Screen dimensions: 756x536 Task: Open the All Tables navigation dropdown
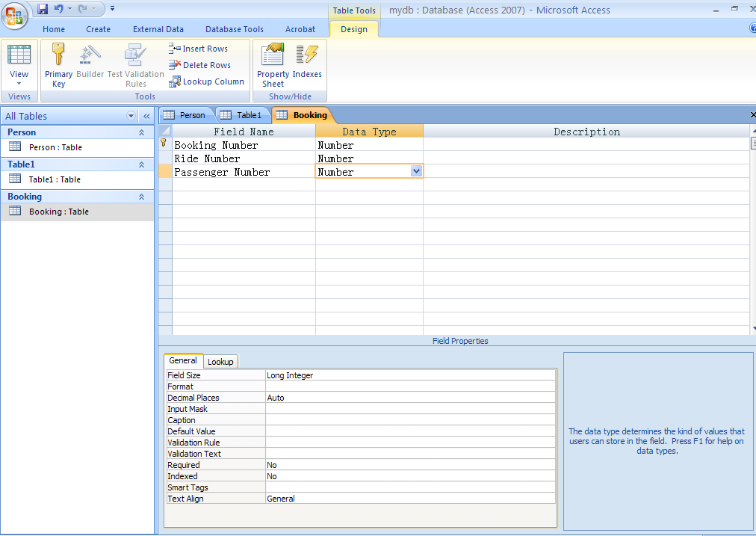131,116
